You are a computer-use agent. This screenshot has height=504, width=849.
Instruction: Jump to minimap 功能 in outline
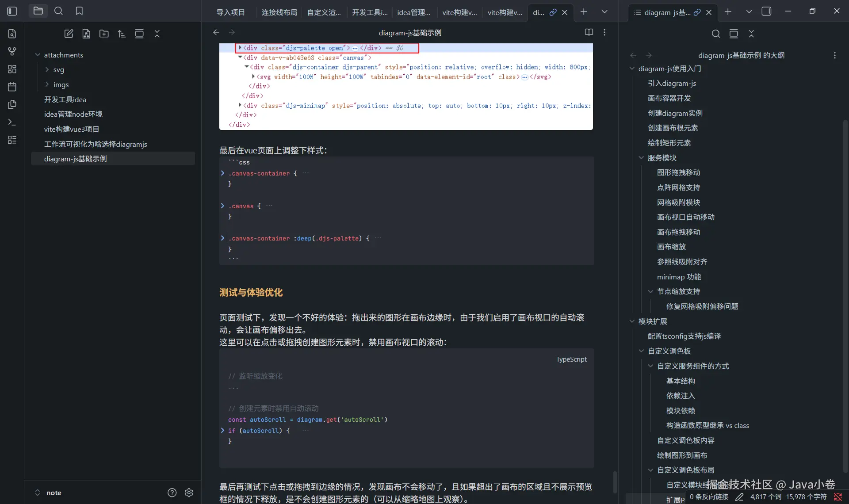[679, 277]
